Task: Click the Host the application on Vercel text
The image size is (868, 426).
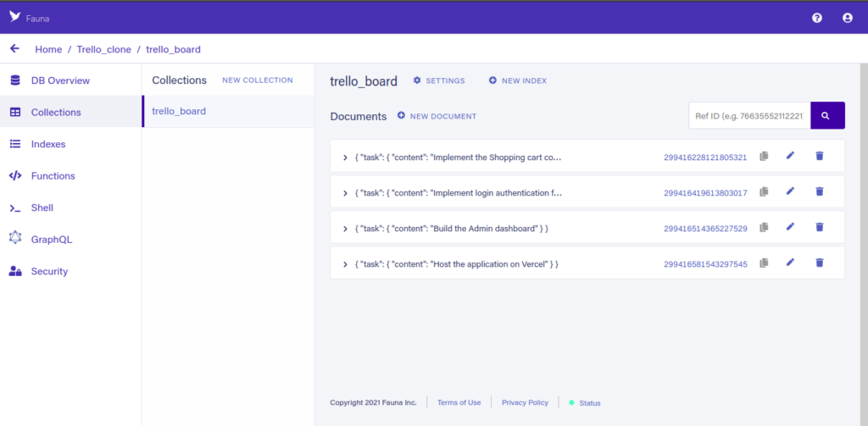Action: pyautogui.click(x=456, y=264)
